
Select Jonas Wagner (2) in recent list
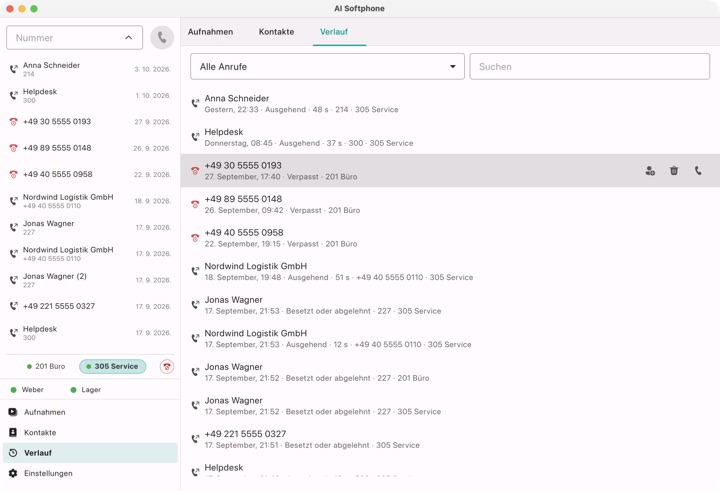point(90,280)
